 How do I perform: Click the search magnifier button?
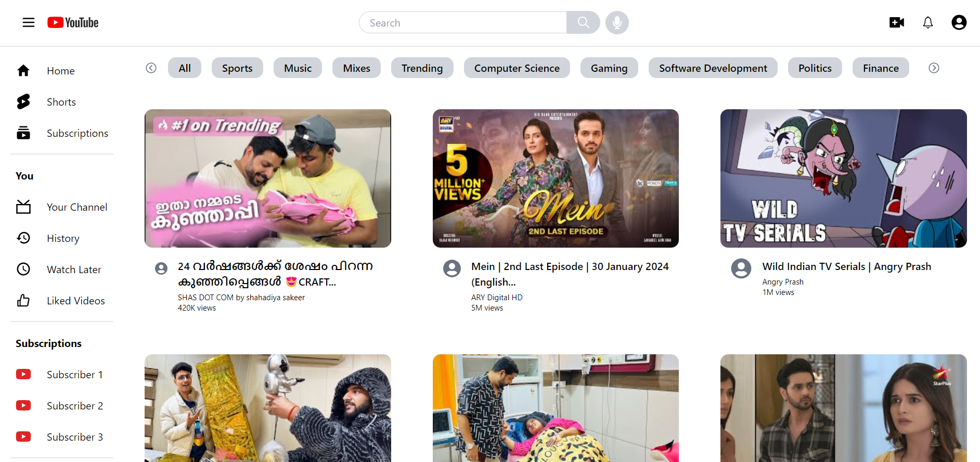pos(583,22)
